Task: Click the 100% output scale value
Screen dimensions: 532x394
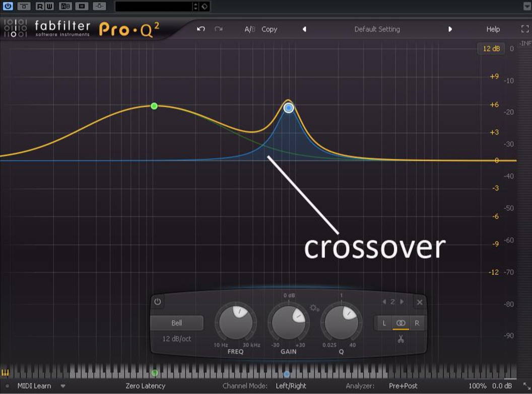Action: [x=478, y=386]
